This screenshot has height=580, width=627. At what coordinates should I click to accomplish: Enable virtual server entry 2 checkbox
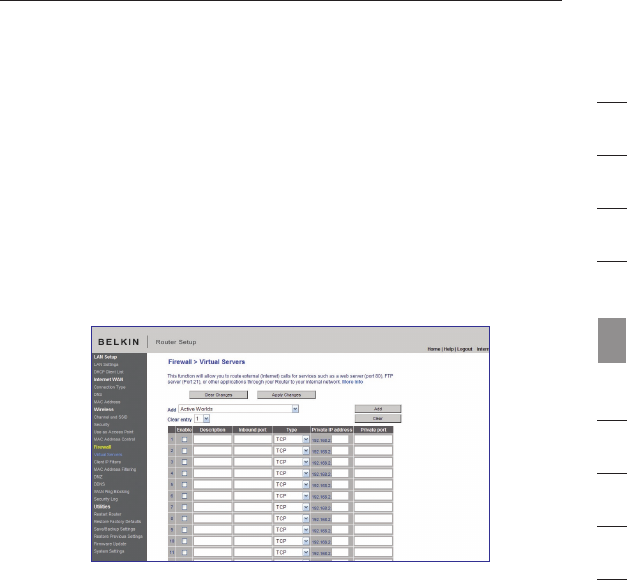[184, 451]
